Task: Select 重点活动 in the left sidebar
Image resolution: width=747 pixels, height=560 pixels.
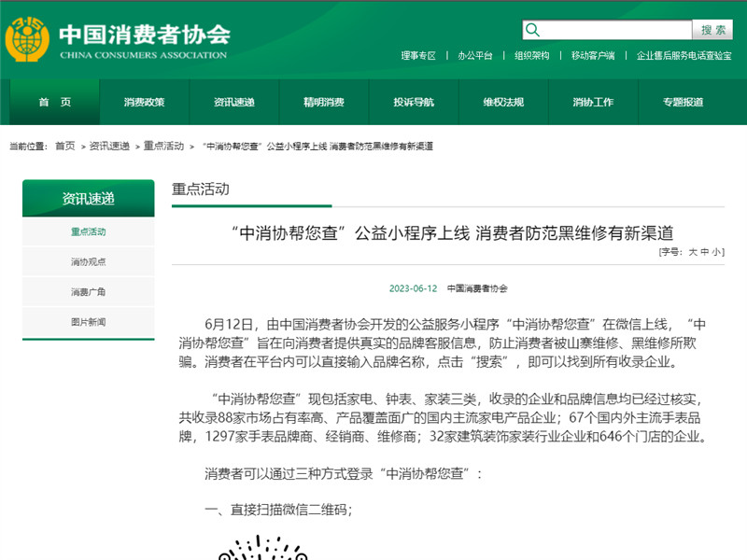Action: click(x=89, y=231)
